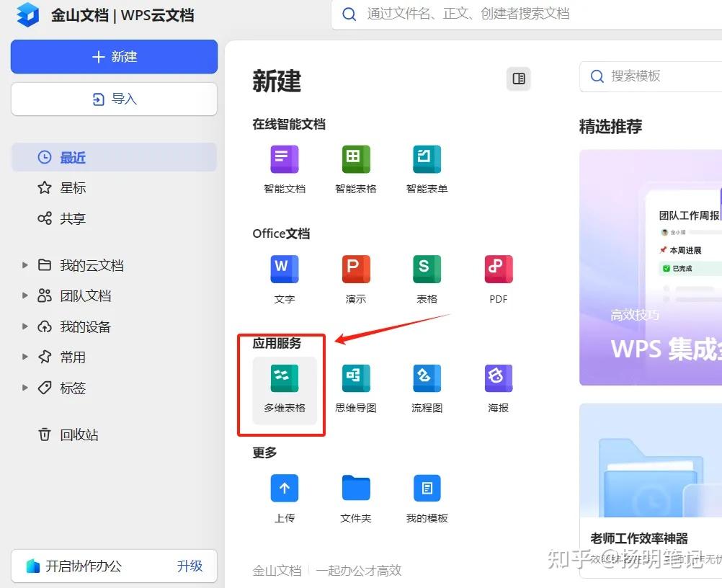Image resolution: width=722 pixels, height=588 pixels.
Task: Toggle the layout view beside 新建 heading
Action: click(x=518, y=79)
